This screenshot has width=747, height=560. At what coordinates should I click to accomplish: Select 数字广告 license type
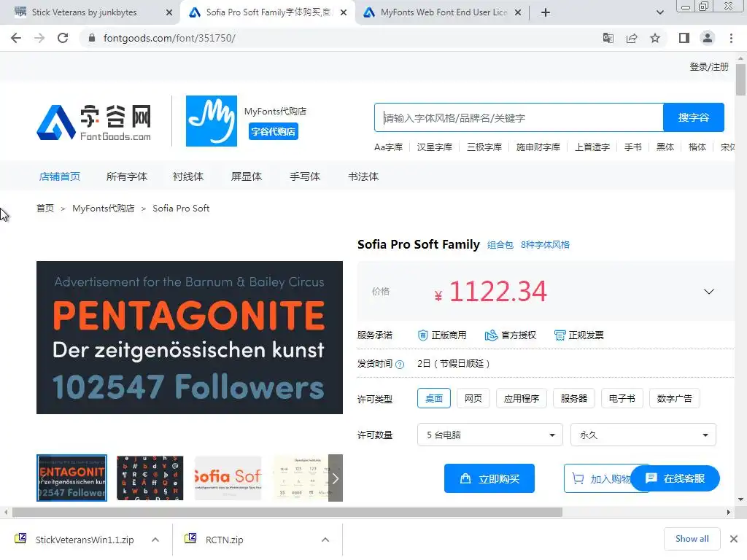click(x=675, y=398)
